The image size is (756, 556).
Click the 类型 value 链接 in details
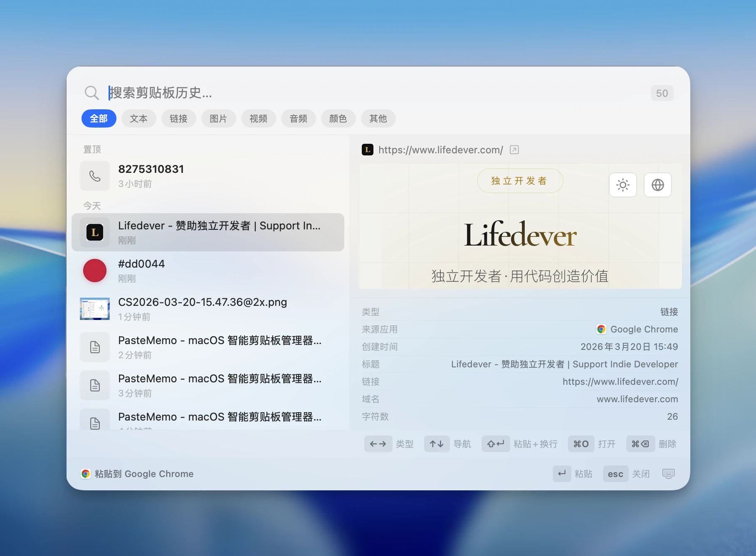669,312
